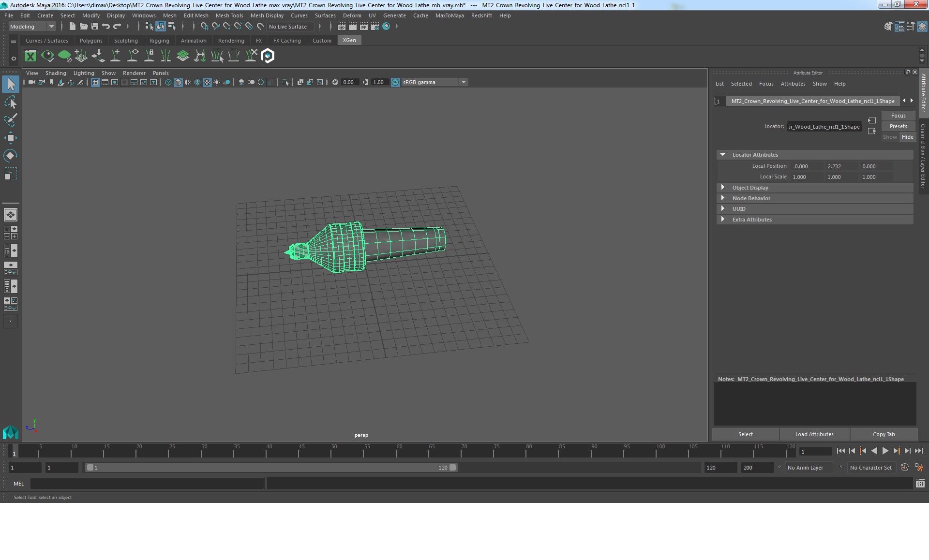Viewport: 929px width, 560px height.
Task: Click the Hide button in Attribute Editor
Action: (x=907, y=137)
